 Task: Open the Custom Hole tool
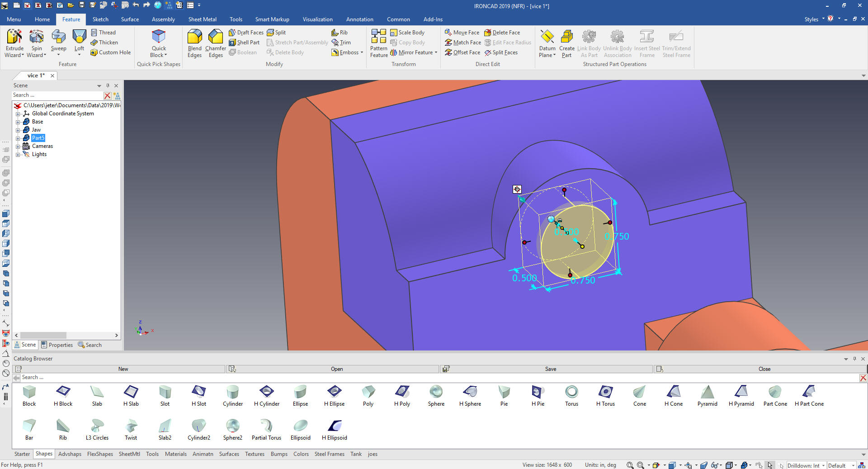click(x=110, y=52)
